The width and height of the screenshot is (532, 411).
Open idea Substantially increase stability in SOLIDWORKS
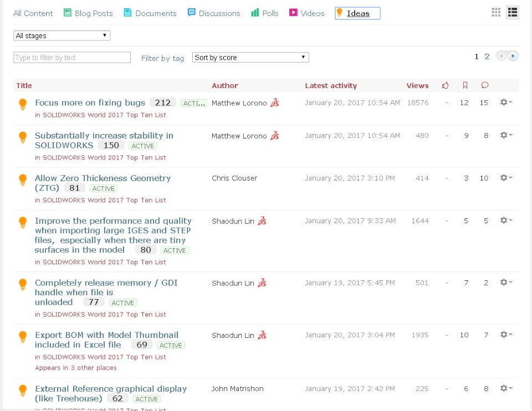104,140
